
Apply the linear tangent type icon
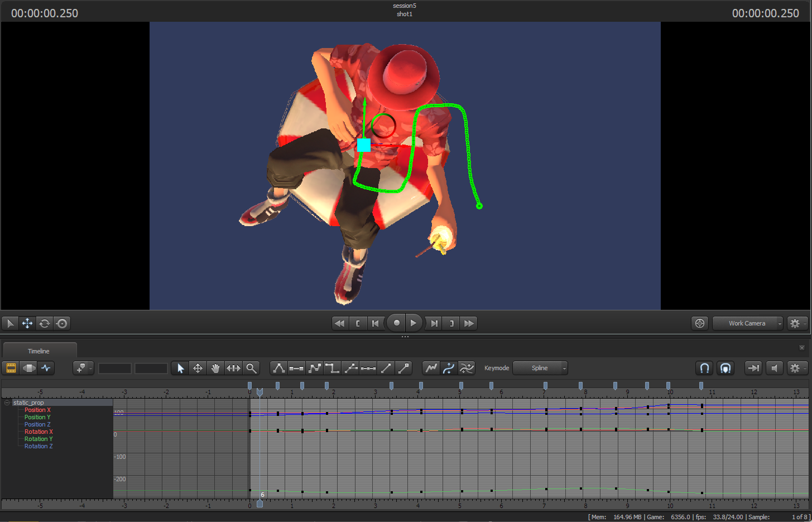click(x=387, y=368)
